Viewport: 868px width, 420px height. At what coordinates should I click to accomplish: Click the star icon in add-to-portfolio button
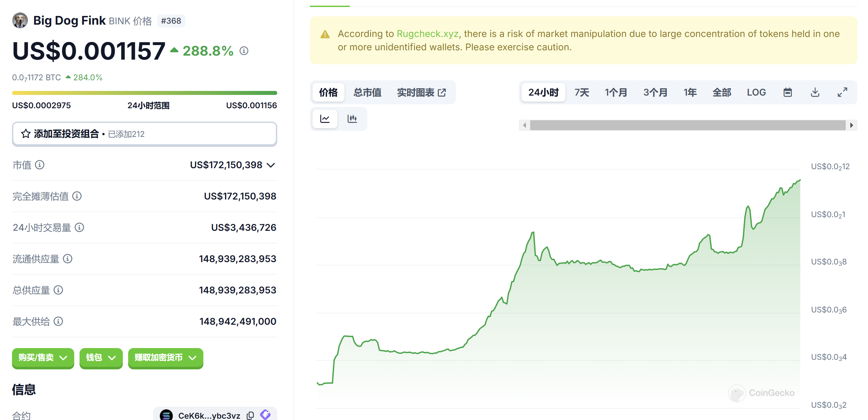coord(26,134)
